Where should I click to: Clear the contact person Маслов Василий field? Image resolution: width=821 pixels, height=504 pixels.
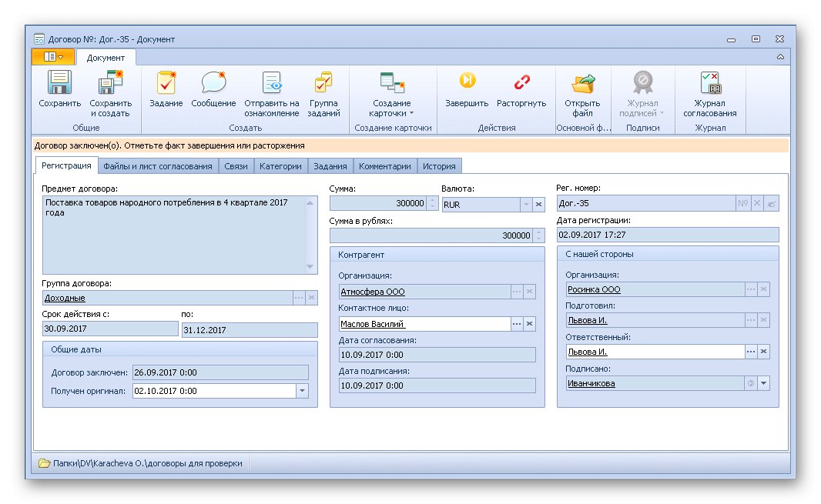(529, 324)
